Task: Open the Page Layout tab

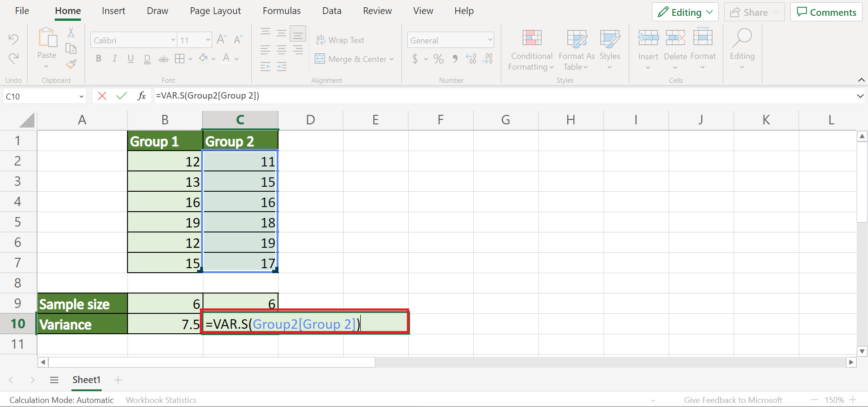Action: pyautogui.click(x=215, y=11)
